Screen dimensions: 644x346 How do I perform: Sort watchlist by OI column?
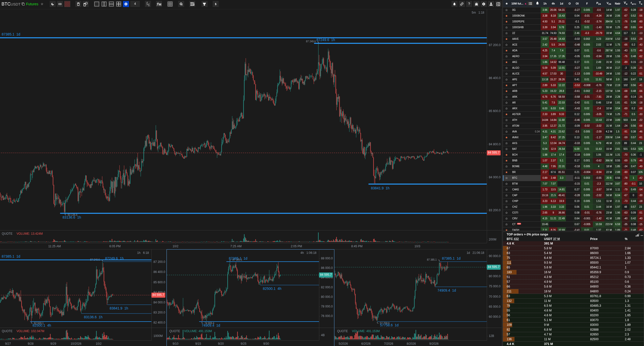[577, 4]
